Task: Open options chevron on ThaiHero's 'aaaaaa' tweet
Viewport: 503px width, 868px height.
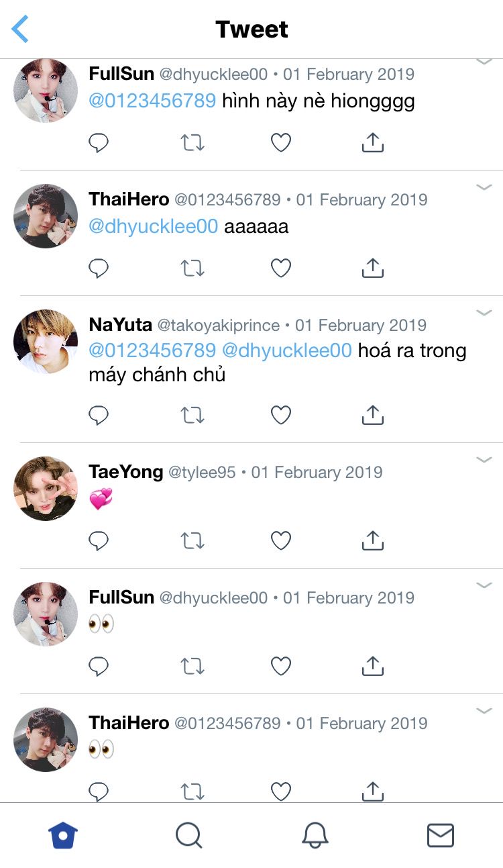Action: [484, 187]
